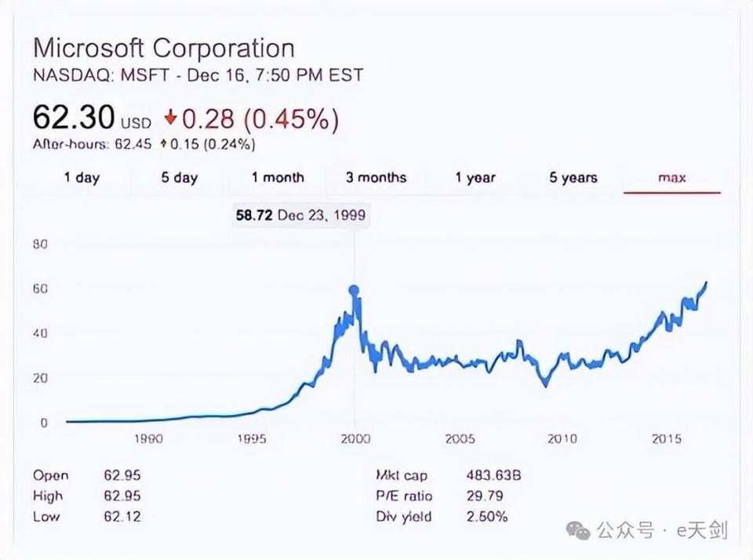Viewport: 753px width, 560px height.
Task: Click the 62.30 USD price
Action: tap(92, 117)
